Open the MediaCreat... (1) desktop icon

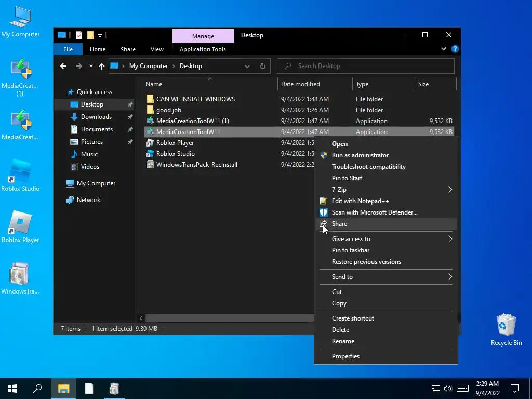point(20,77)
